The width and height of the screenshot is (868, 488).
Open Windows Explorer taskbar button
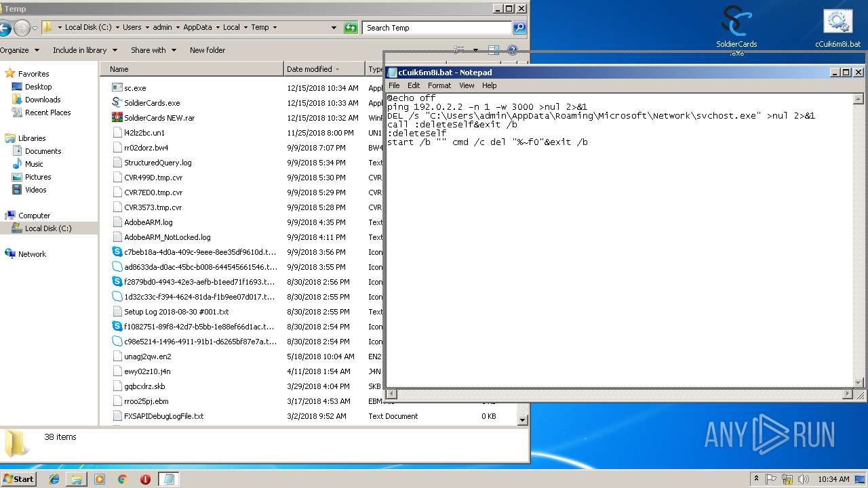click(77, 479)
